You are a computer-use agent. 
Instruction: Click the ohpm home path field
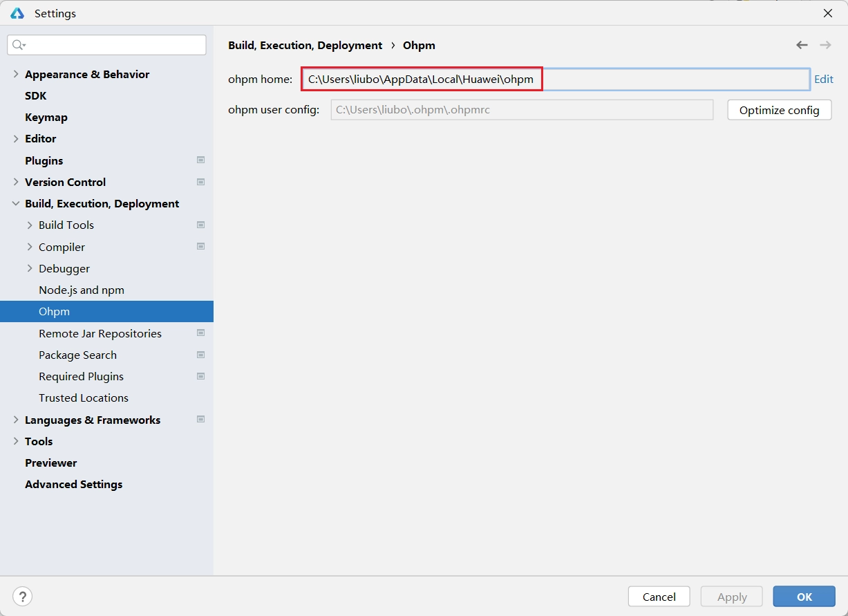(x=553, y=79)
